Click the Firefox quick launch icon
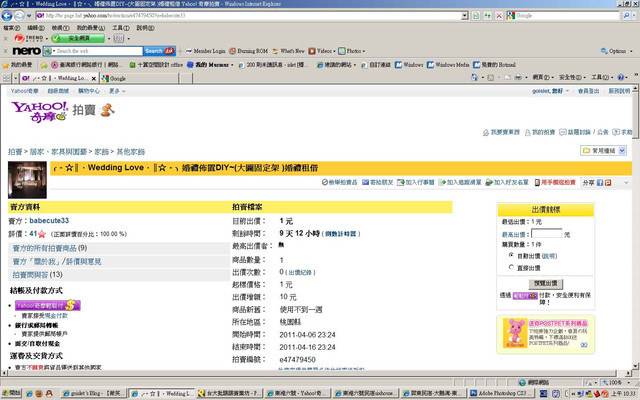 (x=39, y=393)
